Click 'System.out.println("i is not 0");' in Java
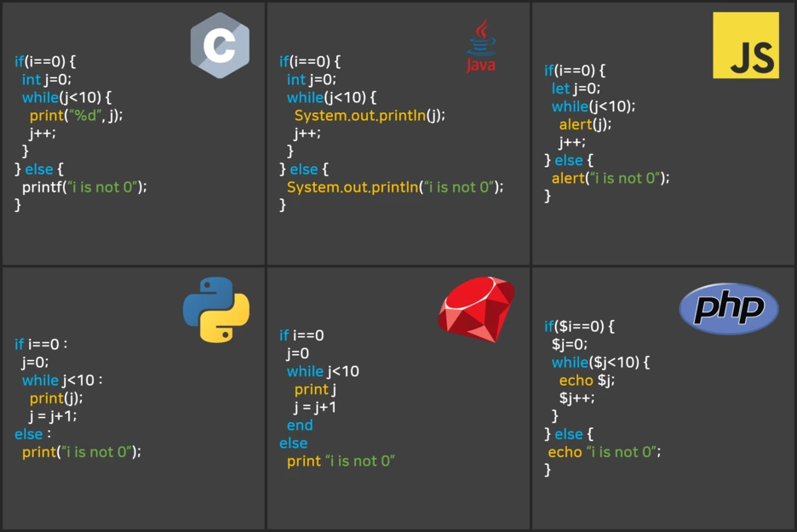This screenshot has height=532, width=797. point(395,187)
